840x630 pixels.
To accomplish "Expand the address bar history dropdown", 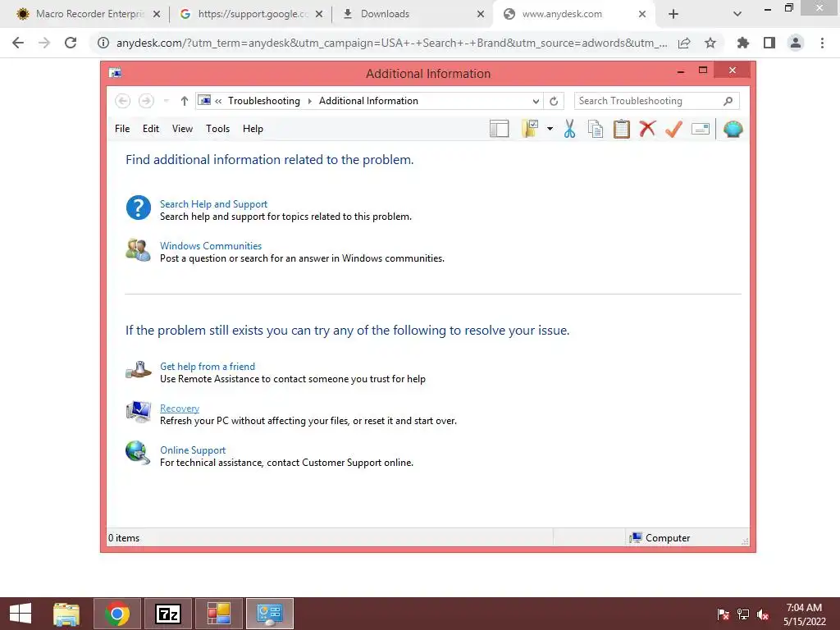I will tap(536, 101).
